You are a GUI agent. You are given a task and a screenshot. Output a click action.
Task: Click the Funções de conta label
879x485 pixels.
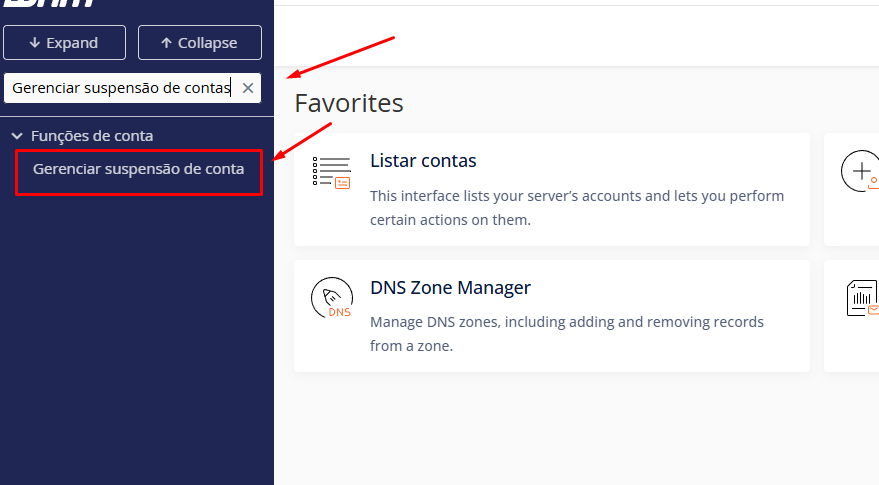[92, 136]
